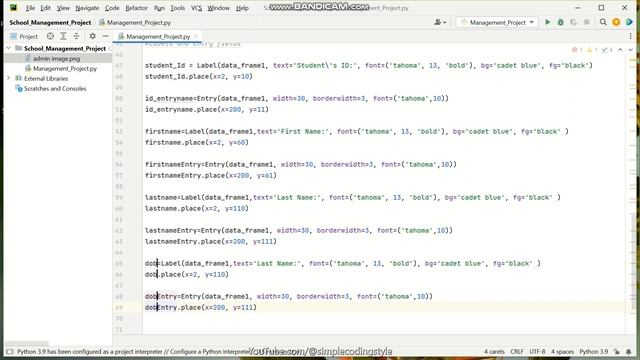Click School_Management_Project breadcrumb
The height and width of the screenshot is (360, 640).
(x=50, y=22)
